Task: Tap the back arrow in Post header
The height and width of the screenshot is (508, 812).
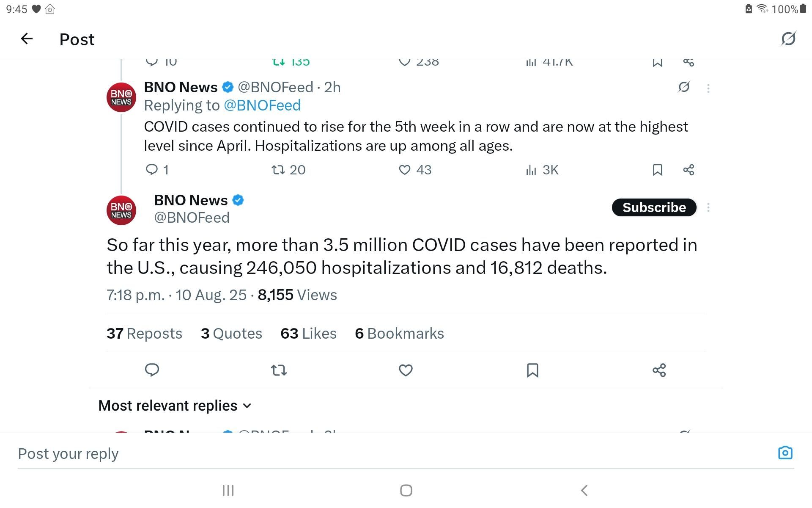Action: 27,39
